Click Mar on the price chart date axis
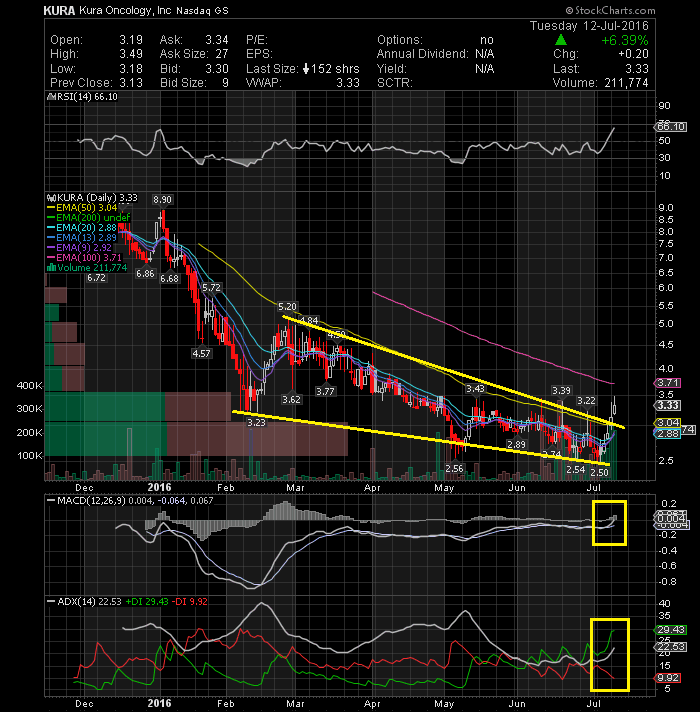 tap(295, 488)
